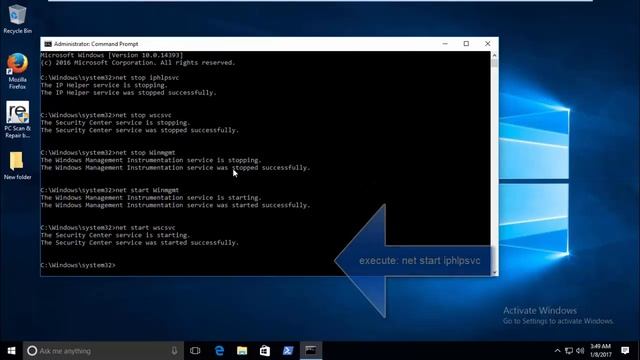Select the PC Scan & Repair shortcut

17,120
